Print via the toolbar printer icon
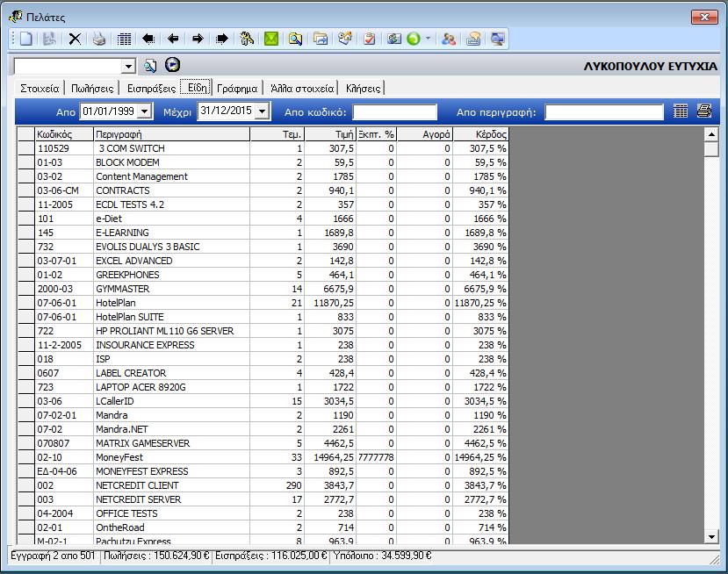728x574 pixels. point(99,39)
